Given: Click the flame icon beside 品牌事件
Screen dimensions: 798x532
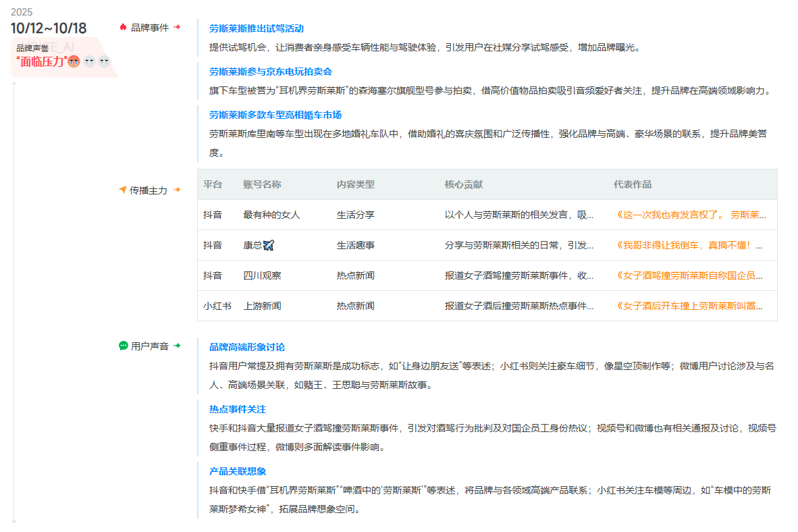Looking at the screenshot, I should pos(123,28).
